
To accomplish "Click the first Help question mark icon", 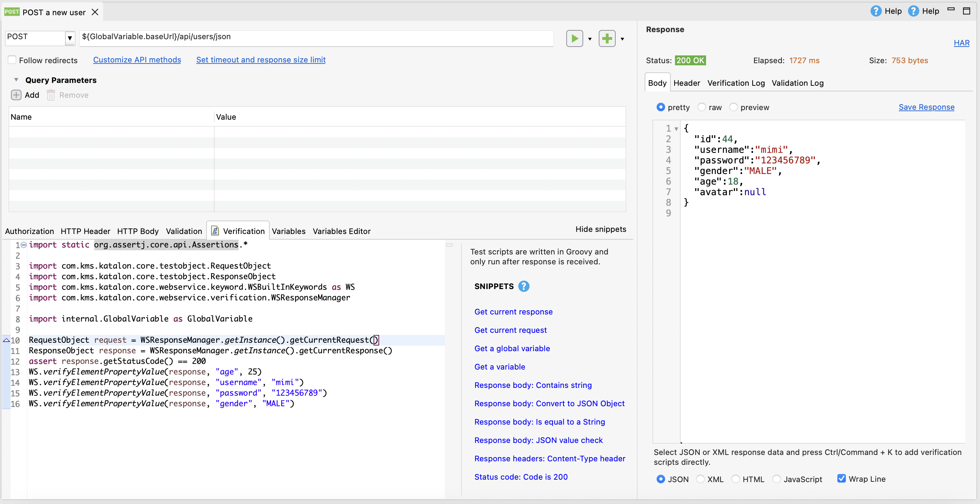I will coord(876,11).
